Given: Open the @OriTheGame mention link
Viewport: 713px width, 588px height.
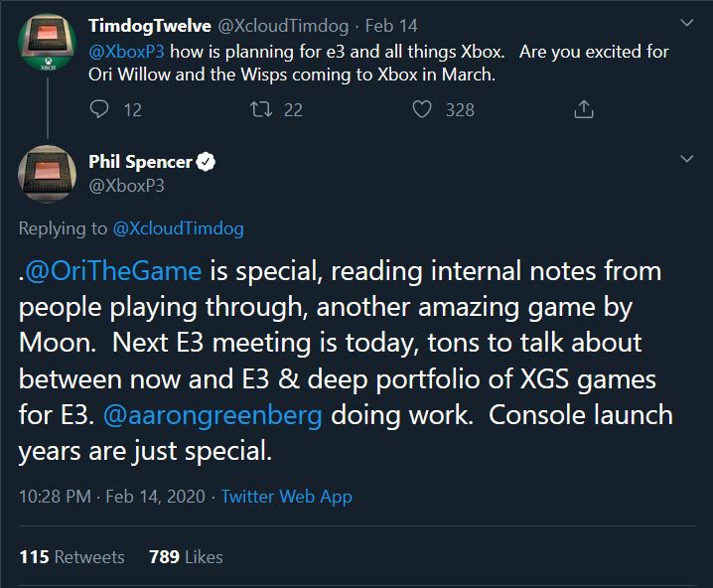Looking at the screenshot, I should pyautogui.click(x=115, y=271).
